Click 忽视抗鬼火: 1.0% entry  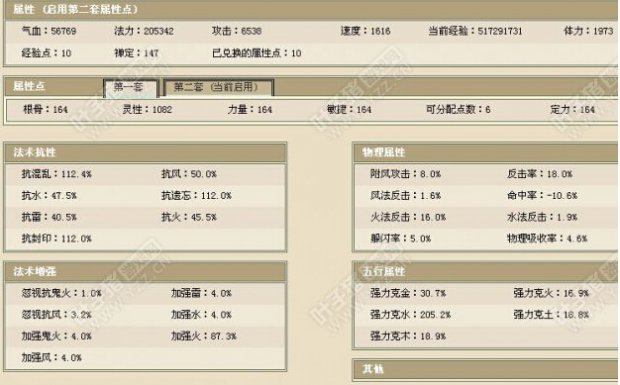(62, 293)
